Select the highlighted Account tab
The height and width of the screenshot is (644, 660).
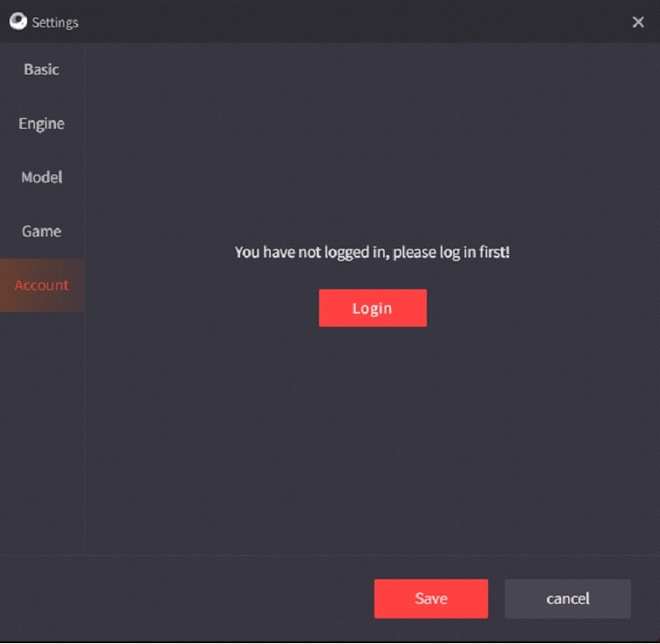[42, 285]
